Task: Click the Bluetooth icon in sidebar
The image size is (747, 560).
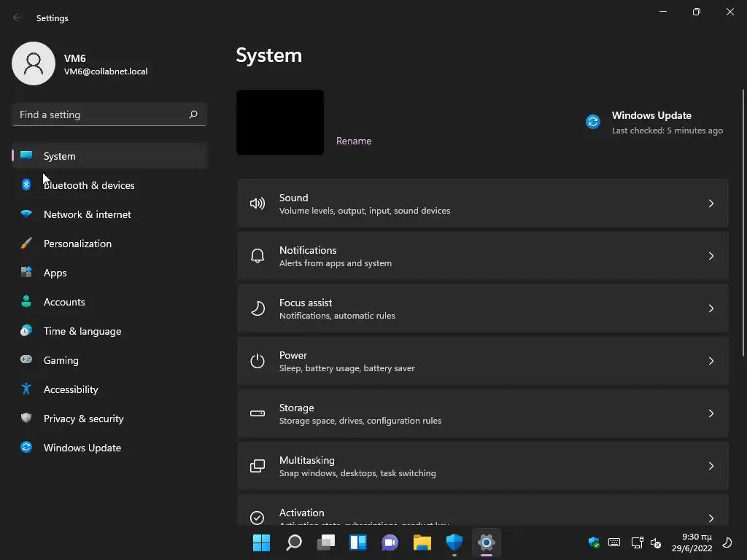Action: pos(26,184)
